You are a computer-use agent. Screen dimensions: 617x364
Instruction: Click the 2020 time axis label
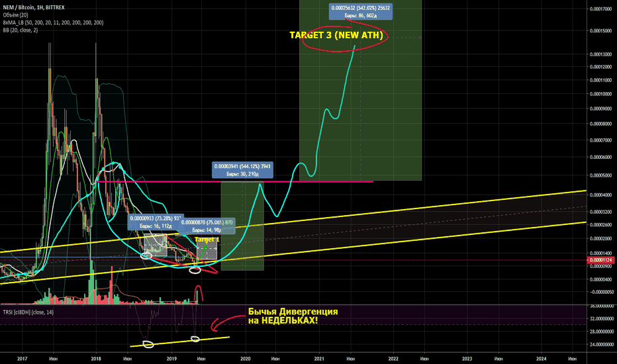(x=246, y=359)
